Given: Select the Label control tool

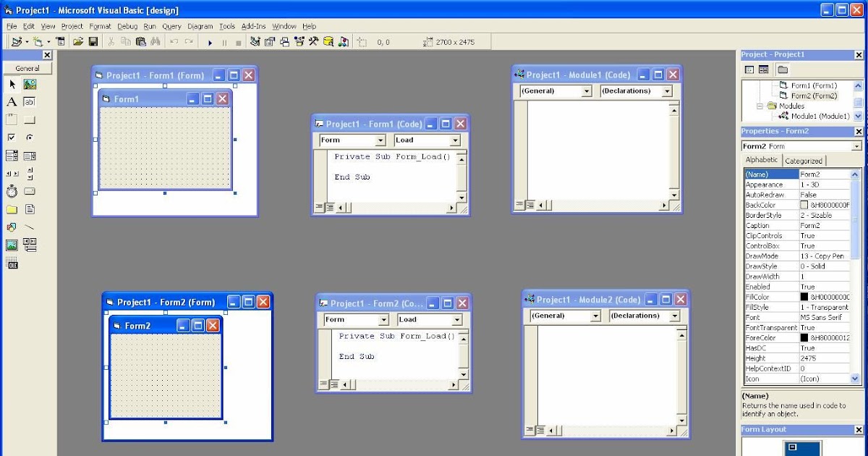Looking at the screenshot, I should point(12,102).
